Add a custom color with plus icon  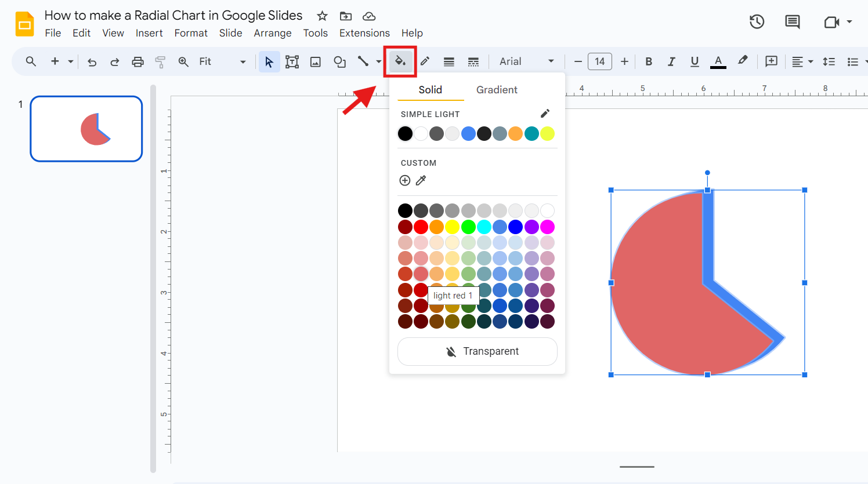(405, 180)
